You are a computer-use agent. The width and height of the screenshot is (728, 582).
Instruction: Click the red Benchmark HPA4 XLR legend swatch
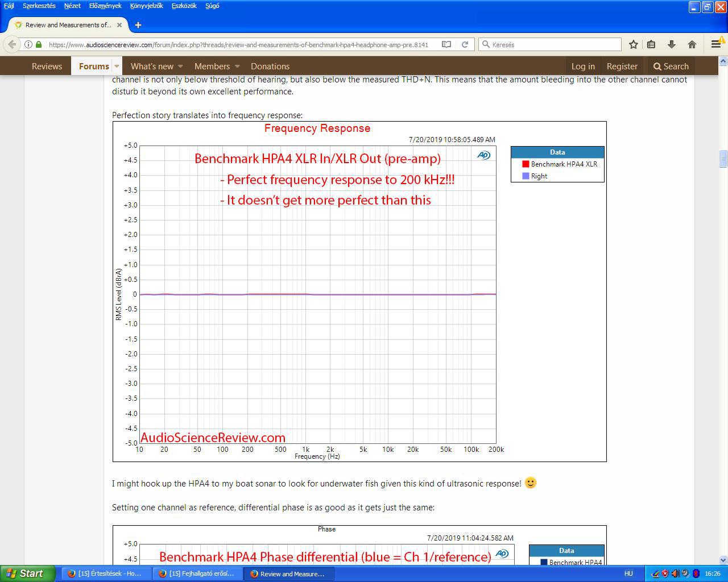[526, 164]
